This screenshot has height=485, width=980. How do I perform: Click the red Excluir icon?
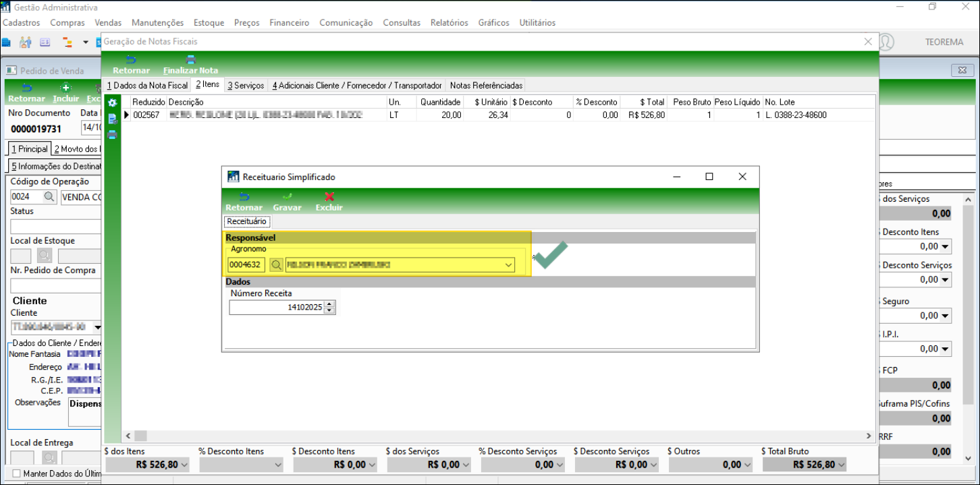pyautogui.click(x=329, y=202)
